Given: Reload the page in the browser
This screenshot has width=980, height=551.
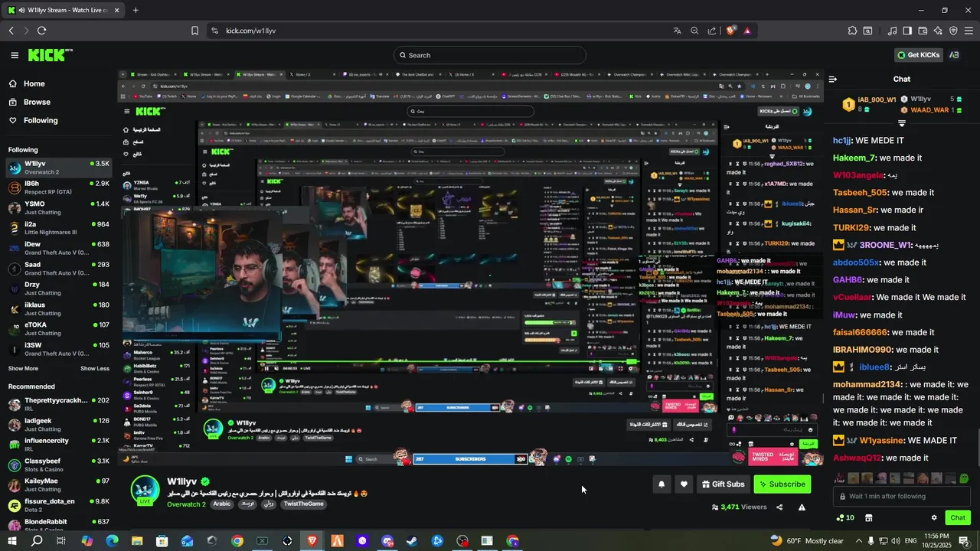Looking at the screenshot, I should (x=41, y=31).
